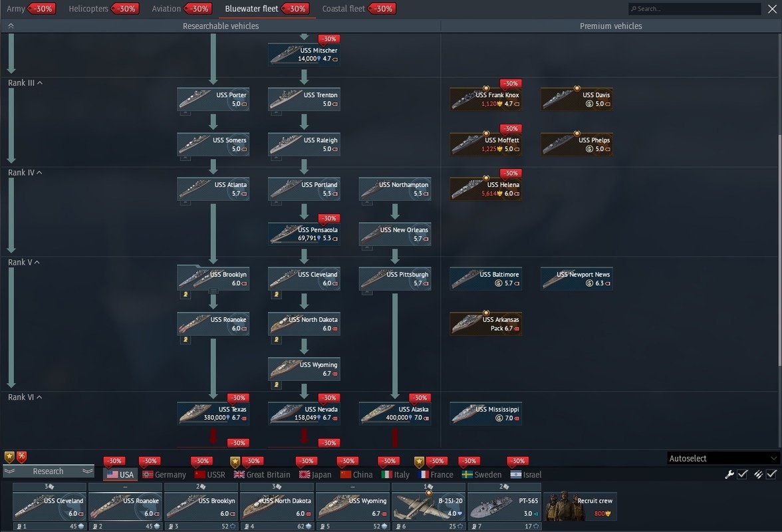This screenshot has width=782, height=532.
Task: Select the USS Mississippi premium card
Action: 485,414
